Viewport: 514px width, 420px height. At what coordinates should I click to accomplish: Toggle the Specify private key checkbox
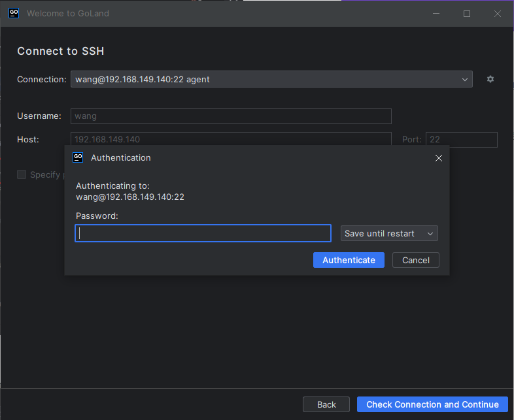(x=22, y=174)
